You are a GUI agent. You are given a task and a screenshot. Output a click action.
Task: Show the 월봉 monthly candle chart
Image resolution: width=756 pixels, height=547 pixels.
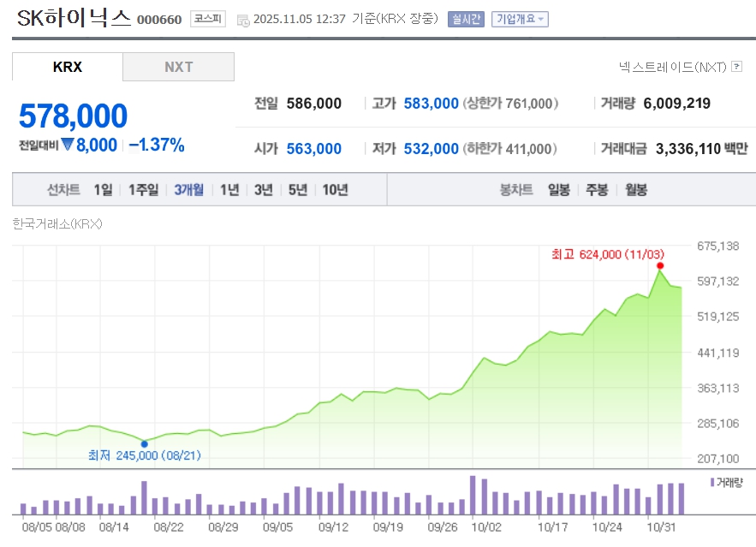(635, 190)
